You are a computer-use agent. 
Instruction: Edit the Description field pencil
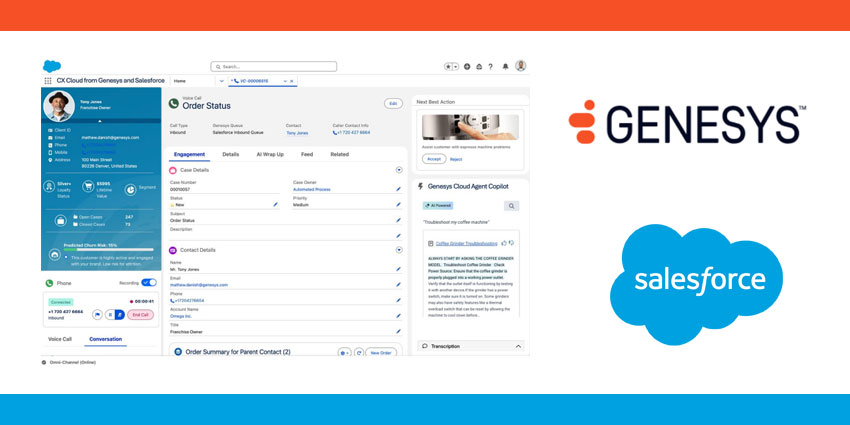point(398,236)
